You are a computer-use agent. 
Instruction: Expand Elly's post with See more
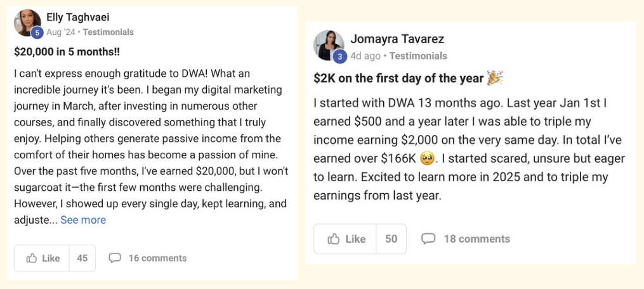[x=83, y=220]
